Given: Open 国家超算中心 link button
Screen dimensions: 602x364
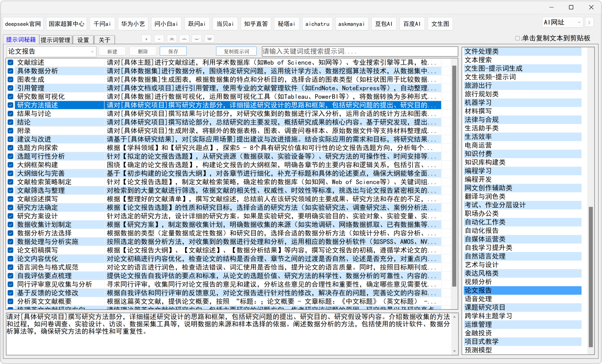Looking at the screenshot, I should (67, 24).
